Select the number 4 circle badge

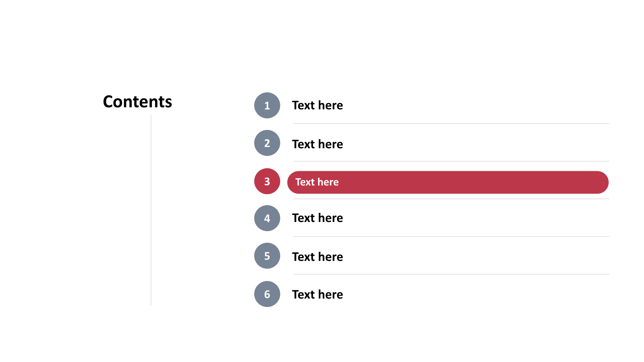tap(267, 218)
